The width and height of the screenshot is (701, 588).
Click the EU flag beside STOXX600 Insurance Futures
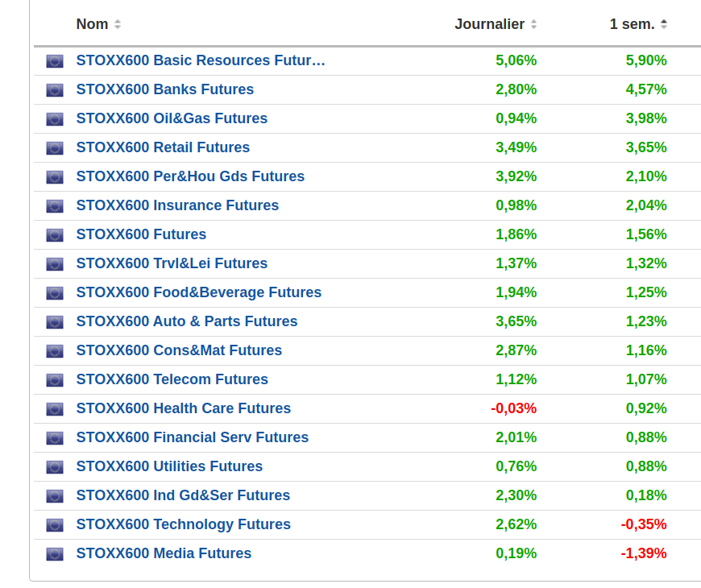tap(55, 205)
